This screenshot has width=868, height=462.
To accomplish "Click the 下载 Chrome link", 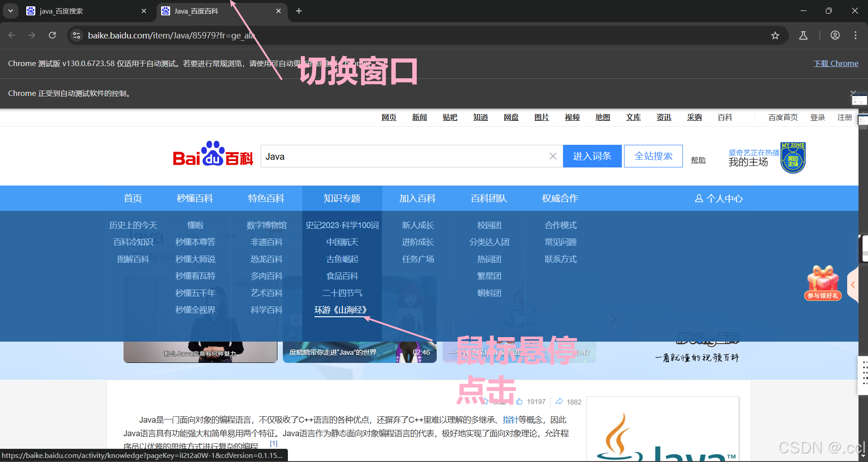I will tap(836, 63).
